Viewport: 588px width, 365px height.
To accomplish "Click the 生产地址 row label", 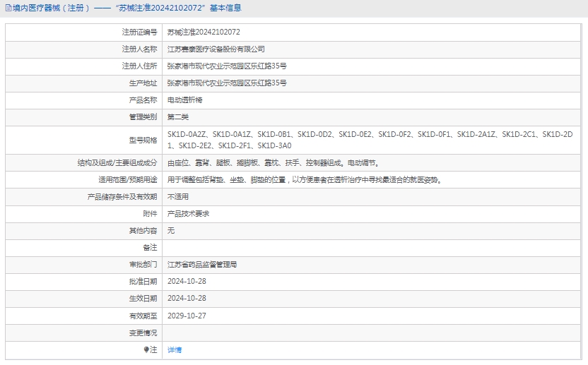I will (143, 83).
